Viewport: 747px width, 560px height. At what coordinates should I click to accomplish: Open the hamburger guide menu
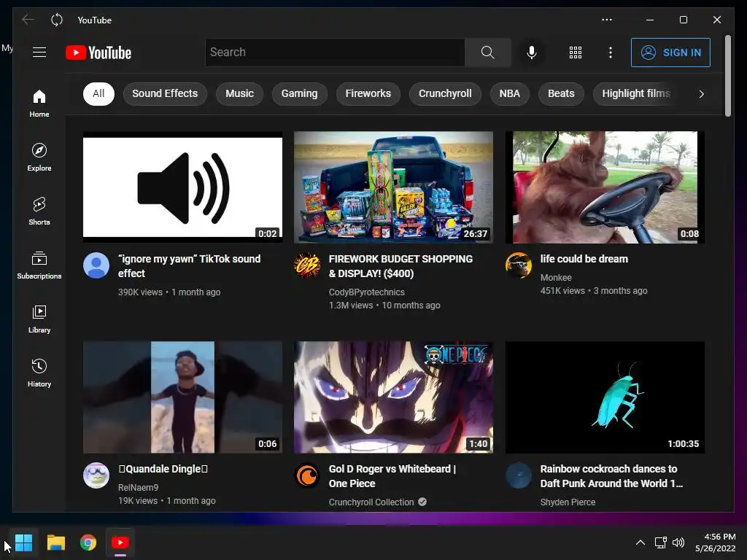click(39, 52)
